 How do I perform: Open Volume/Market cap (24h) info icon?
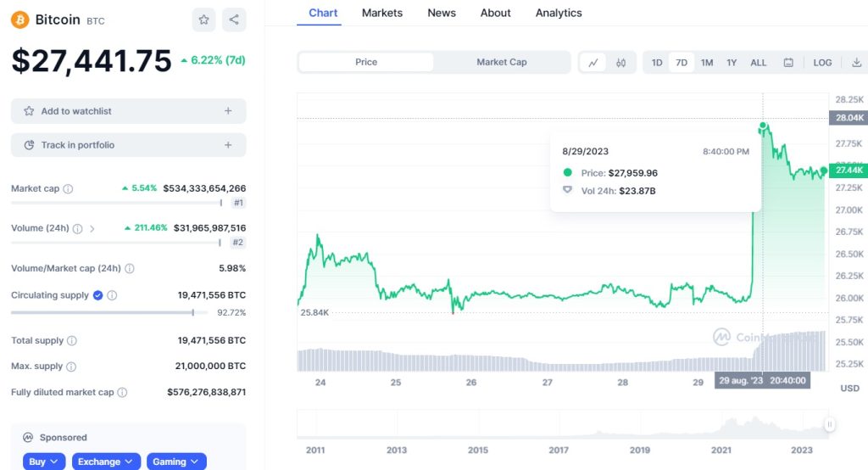[130, 268]
